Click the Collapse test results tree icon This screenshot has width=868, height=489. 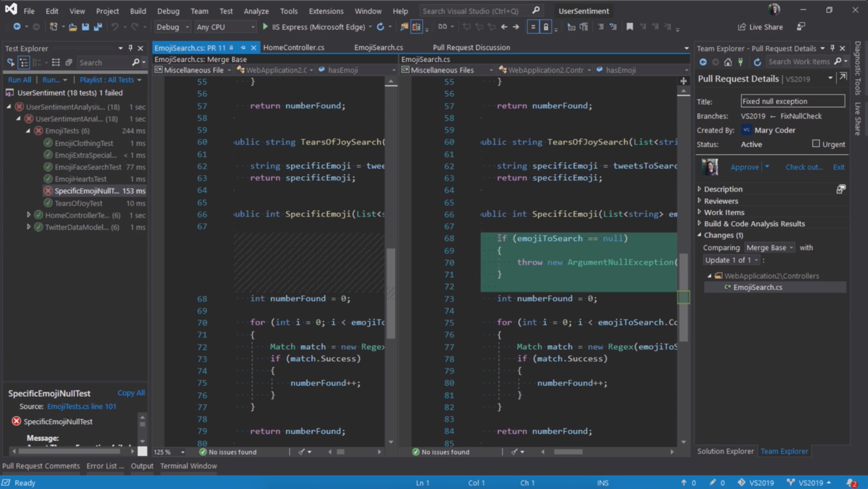pyautogui.click(x=56, y=62)
